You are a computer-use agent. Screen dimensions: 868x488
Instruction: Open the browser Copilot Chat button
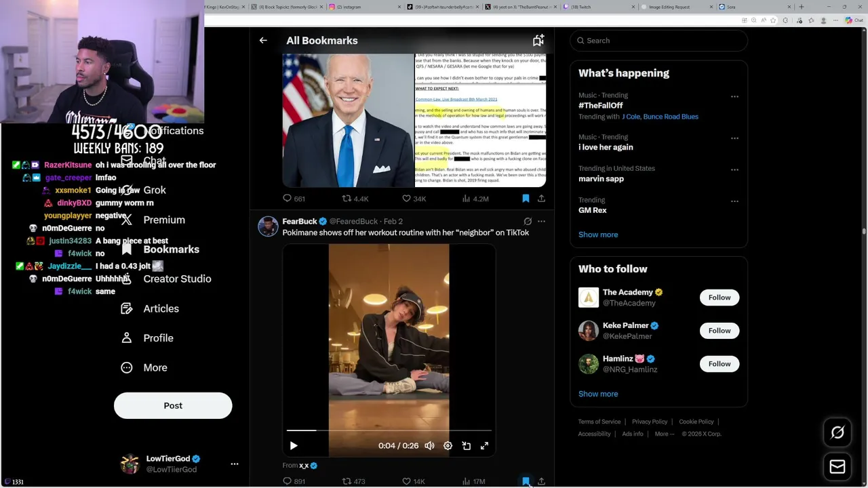tap(854, 20)
